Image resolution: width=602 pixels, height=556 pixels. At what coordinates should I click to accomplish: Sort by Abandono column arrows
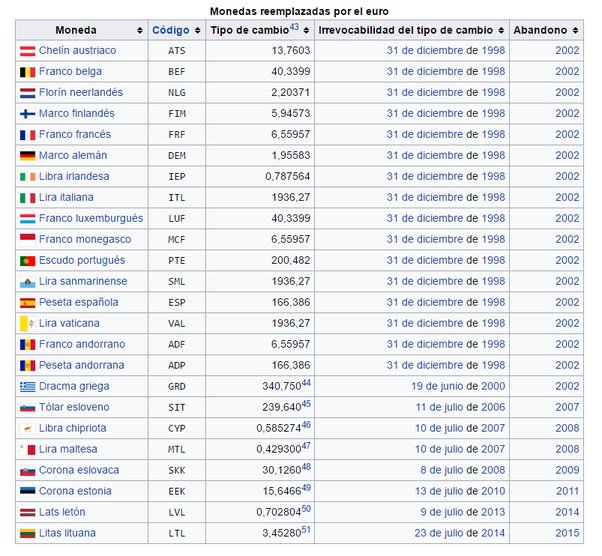pos(575,30)
